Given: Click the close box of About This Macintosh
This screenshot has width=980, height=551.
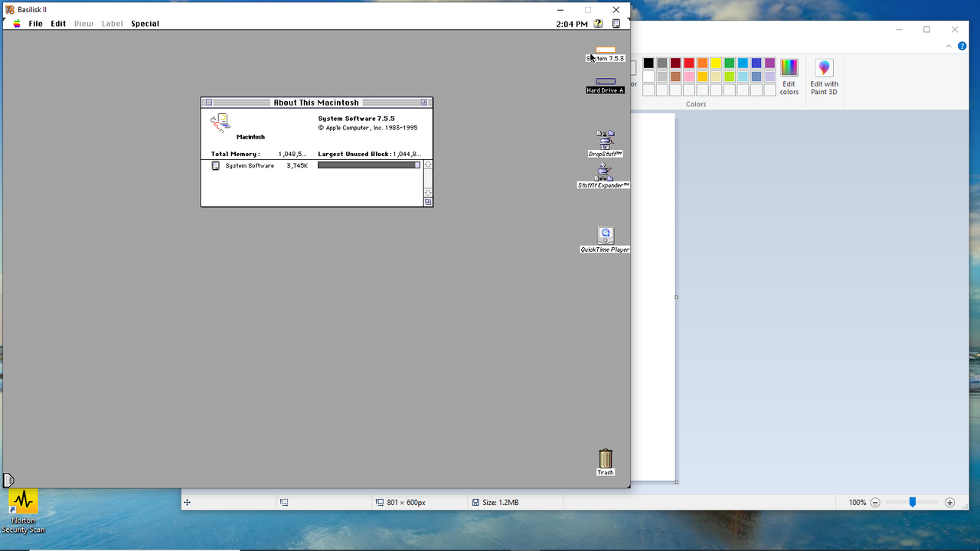Looking at the screenshot, I should click(x=209, y=103).
